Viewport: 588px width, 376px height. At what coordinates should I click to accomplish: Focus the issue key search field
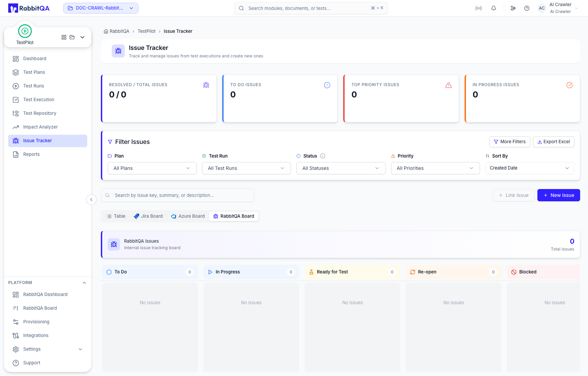click(177, 195)
